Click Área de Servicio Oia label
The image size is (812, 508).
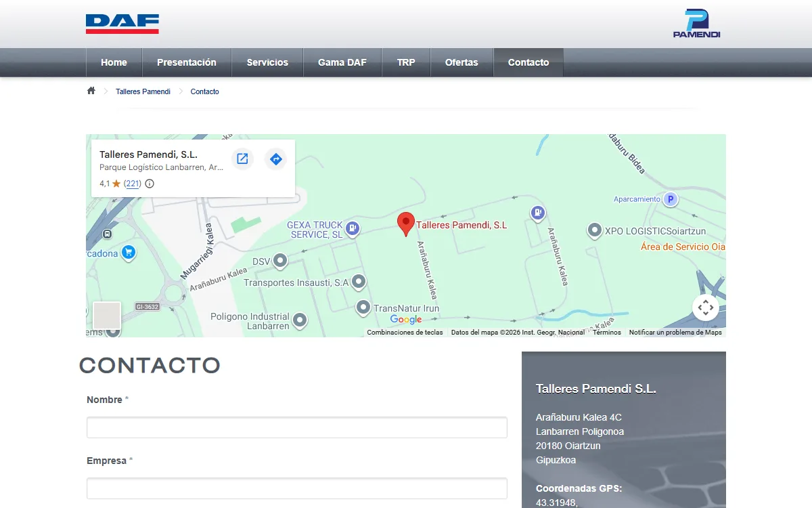click(x=683, y=247)
